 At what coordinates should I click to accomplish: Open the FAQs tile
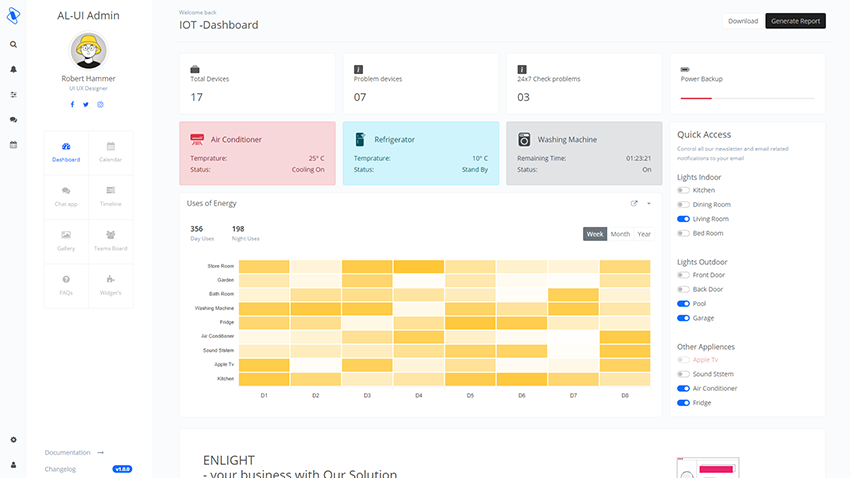point(66,284)
